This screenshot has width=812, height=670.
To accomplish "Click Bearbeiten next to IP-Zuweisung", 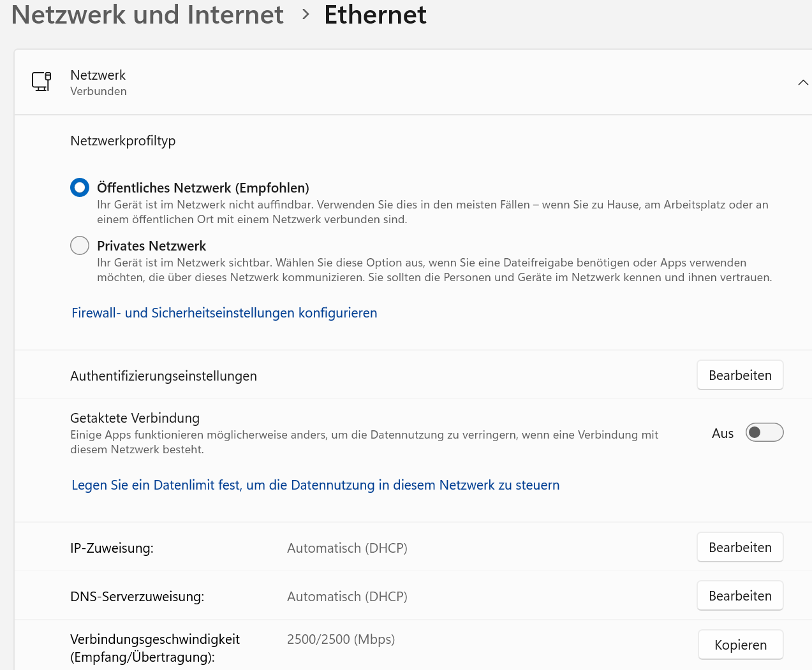I will click(740, 548).
